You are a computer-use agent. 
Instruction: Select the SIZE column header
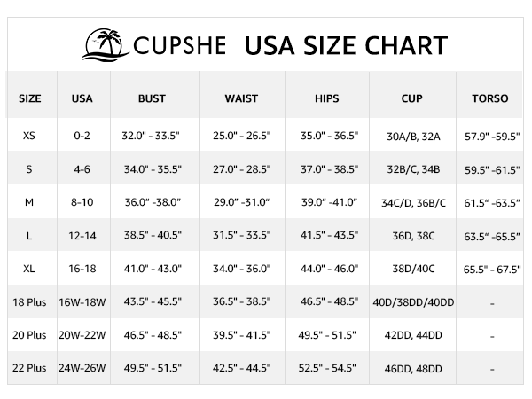(30, 98)
